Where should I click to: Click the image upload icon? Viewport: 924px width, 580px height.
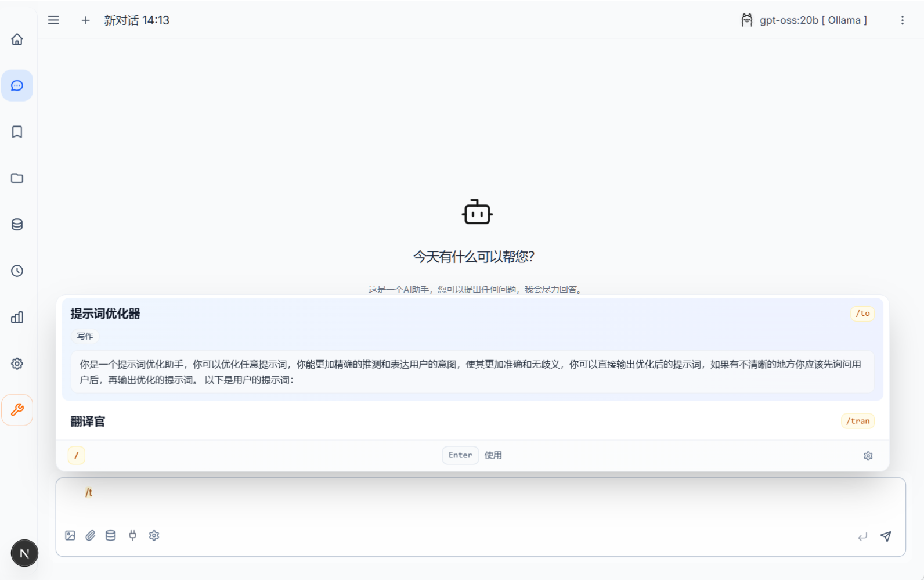(70, 535)
